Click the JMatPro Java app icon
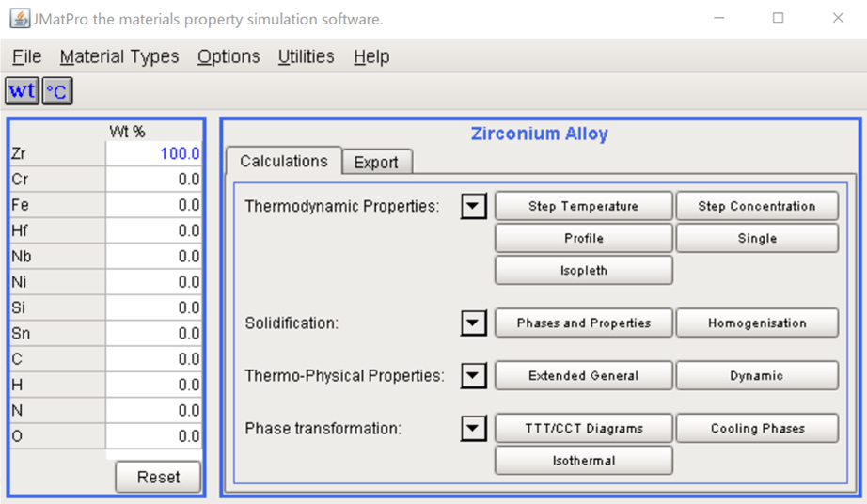The height and width of the screenshot is (504, 867). pyautogui.click(x=20, y=19)
